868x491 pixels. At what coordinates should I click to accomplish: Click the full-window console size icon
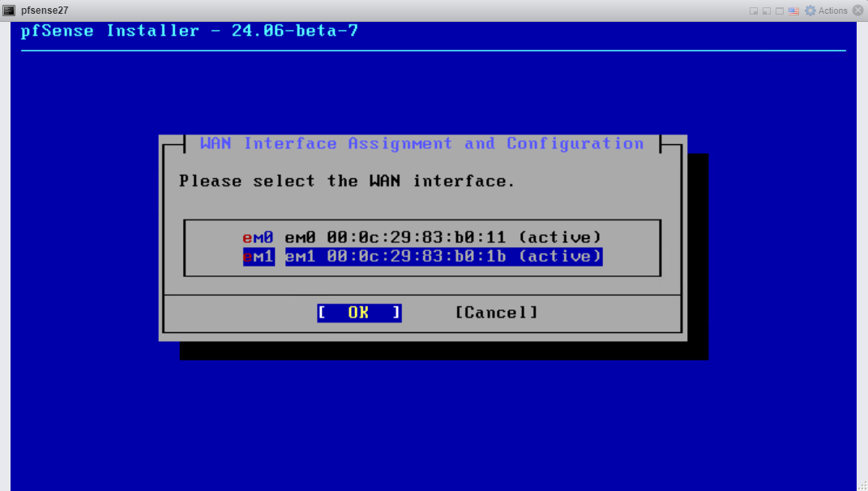780,11
